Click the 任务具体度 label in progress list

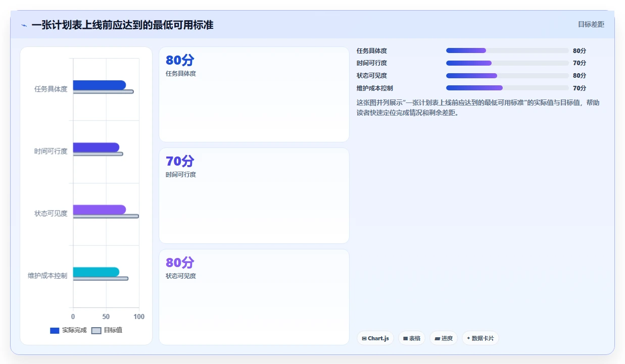(x=372, y=50)
